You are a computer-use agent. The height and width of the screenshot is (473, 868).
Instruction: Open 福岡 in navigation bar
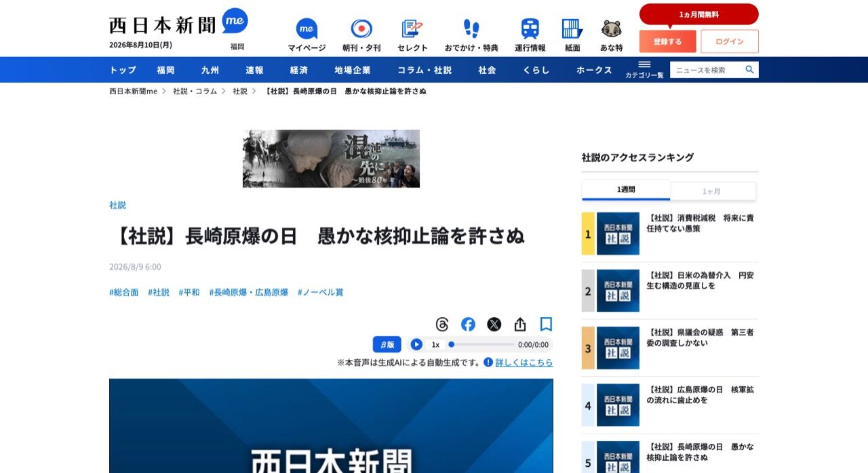(165, 70)
